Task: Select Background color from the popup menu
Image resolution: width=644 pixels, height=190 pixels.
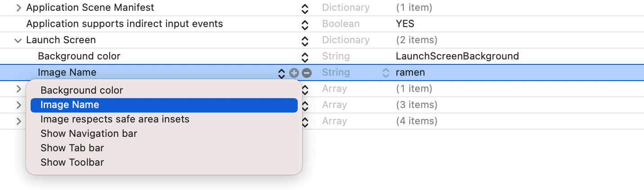Action: coord(82,90)
